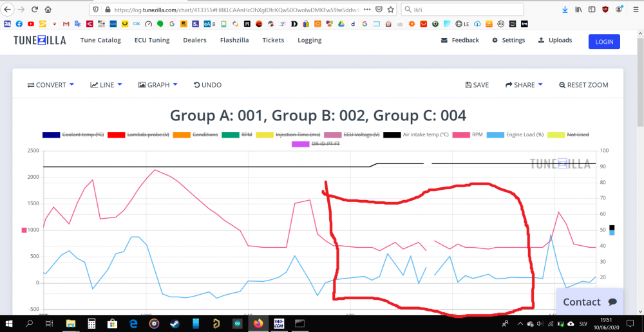The image size is (644, 332).
Task: Open the SHARE dropdown
Action: pos(524,85)
